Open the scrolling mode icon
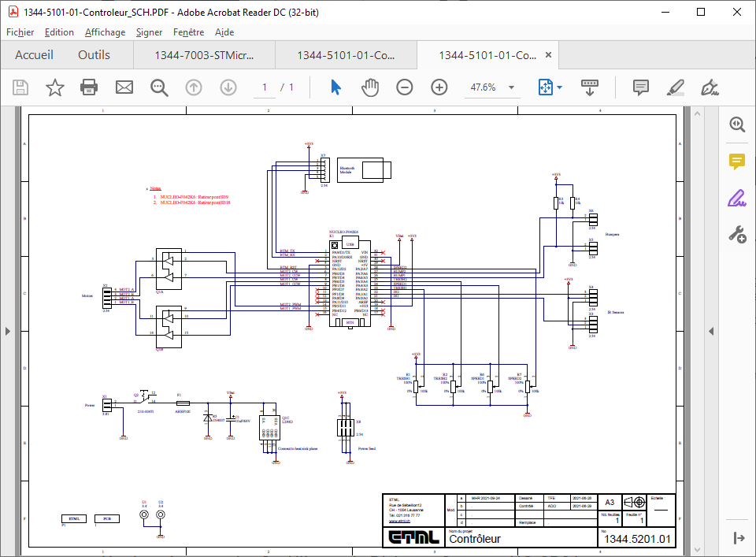The image size is (756, 557). coord(590,87)
